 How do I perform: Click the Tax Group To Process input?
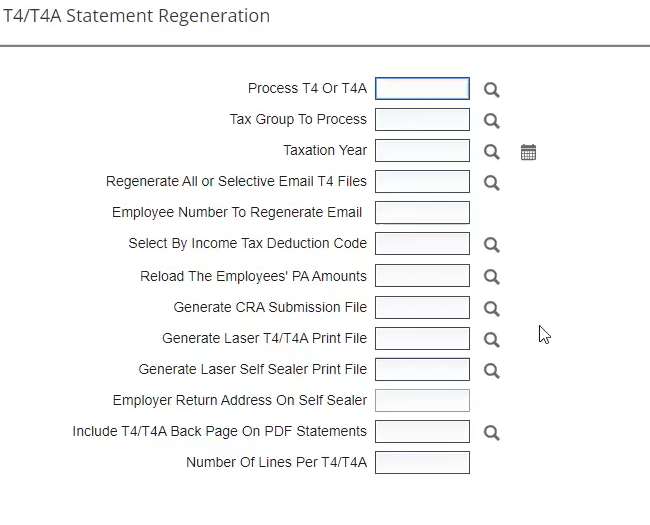(422, 120)
